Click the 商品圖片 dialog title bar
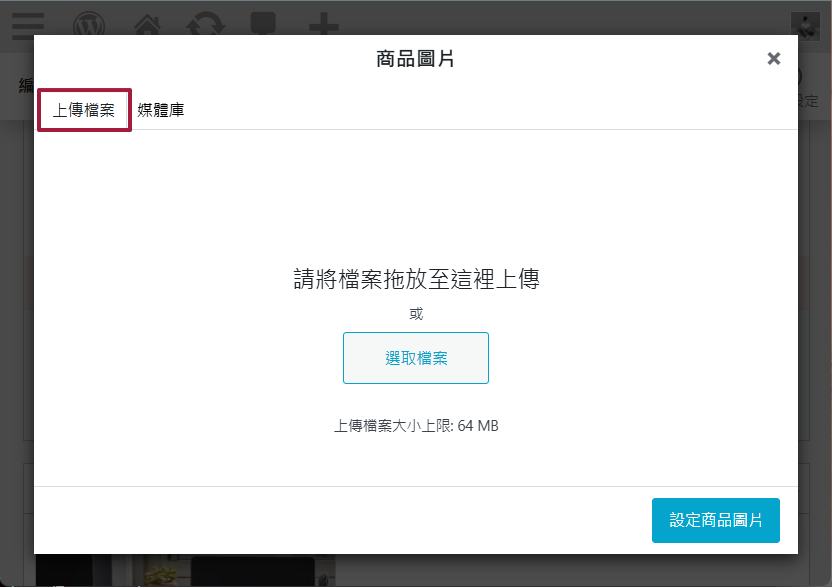This screenshot has height=587, width=832. tap(416, 58)
